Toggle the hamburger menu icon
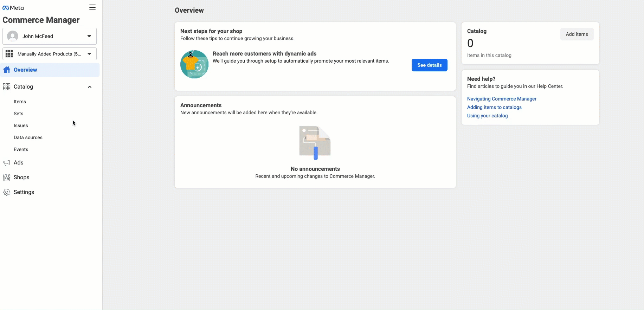Image resolution: width=644 pixels, height=310 pixels. (x=92, y=7)
